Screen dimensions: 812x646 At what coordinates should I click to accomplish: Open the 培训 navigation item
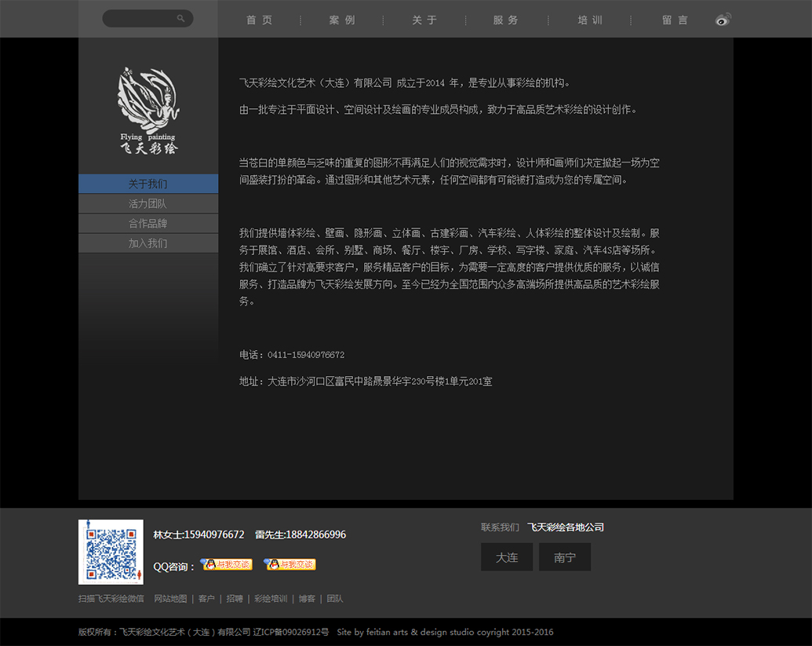tap(590, 20)
